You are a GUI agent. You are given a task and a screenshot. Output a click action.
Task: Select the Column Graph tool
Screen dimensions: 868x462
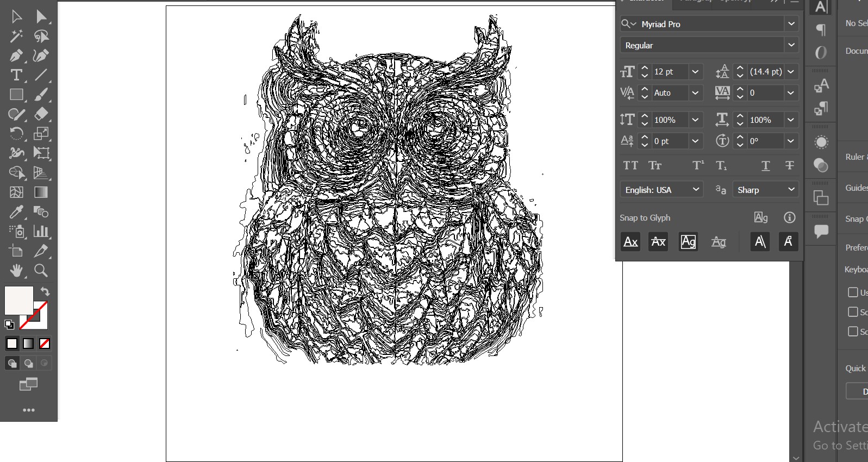(41, 232)
